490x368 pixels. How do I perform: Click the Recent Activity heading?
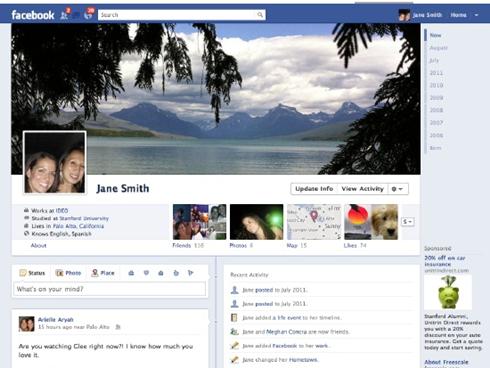(249, 275)
